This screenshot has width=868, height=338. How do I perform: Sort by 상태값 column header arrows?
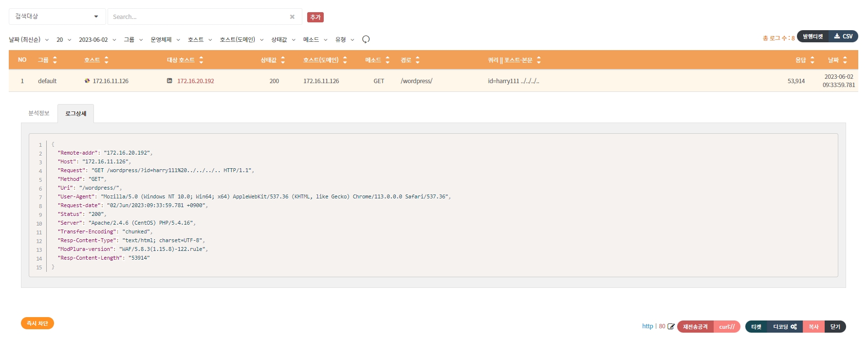(x=283, y=60)
